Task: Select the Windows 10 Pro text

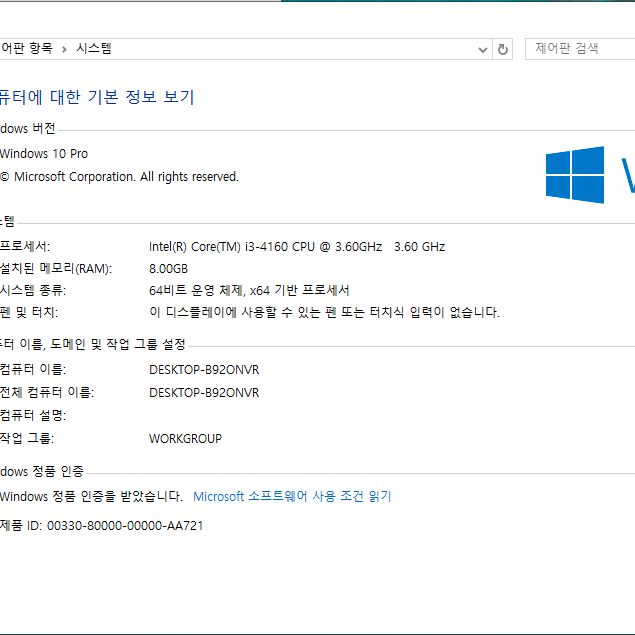Action: [44, 154]
